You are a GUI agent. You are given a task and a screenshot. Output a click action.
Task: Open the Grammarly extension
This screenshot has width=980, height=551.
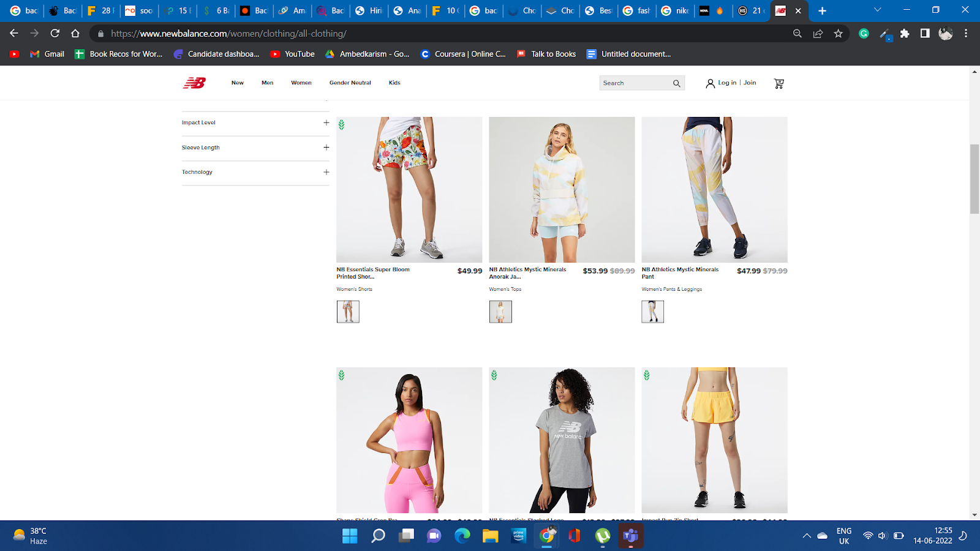coord(864,34)
